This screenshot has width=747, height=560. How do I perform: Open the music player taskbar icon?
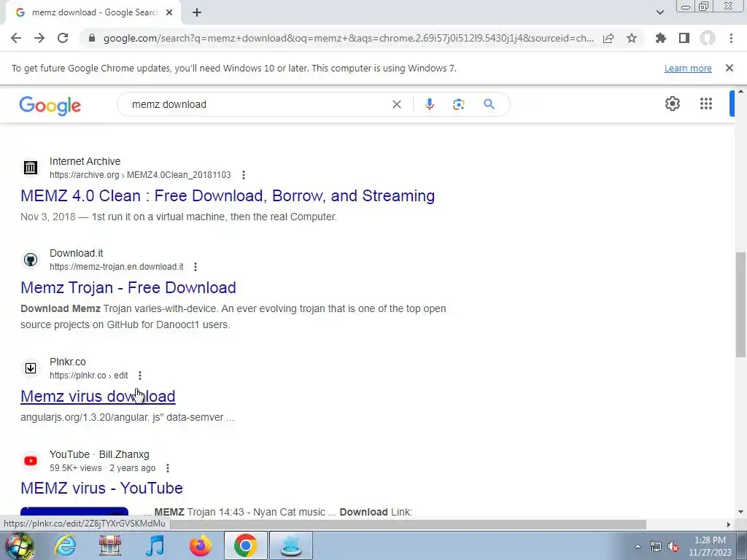[155, 545]
